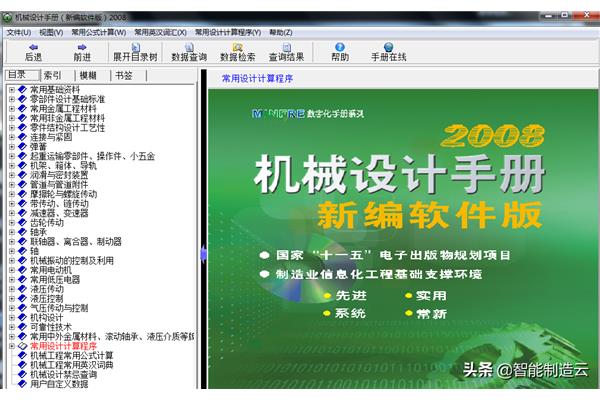Select 管道与管道附件 in the tree

pos(59,184)
